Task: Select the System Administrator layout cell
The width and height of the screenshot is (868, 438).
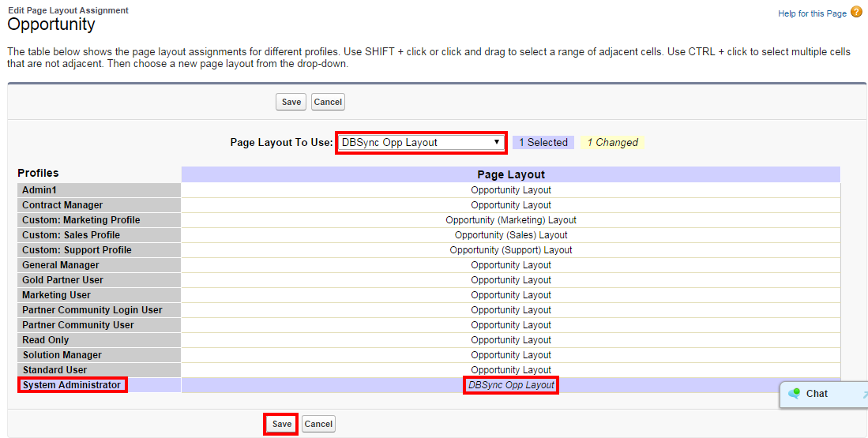Action: 511,385
